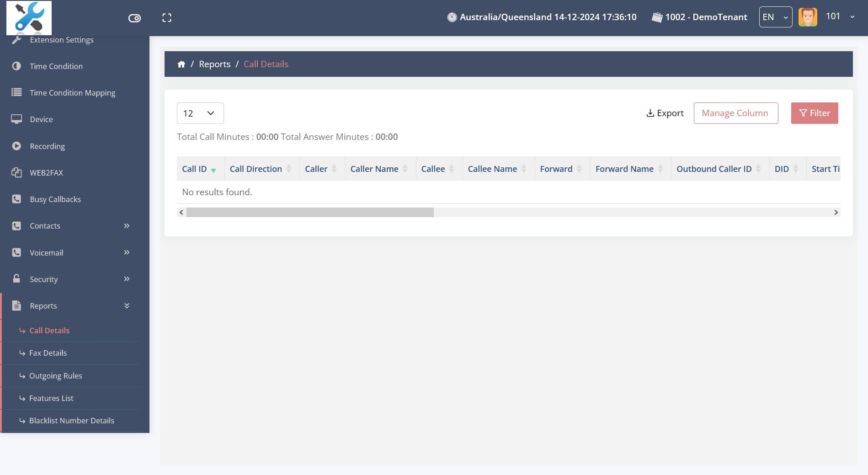Click the red Filter button

[x=814, y=113]
